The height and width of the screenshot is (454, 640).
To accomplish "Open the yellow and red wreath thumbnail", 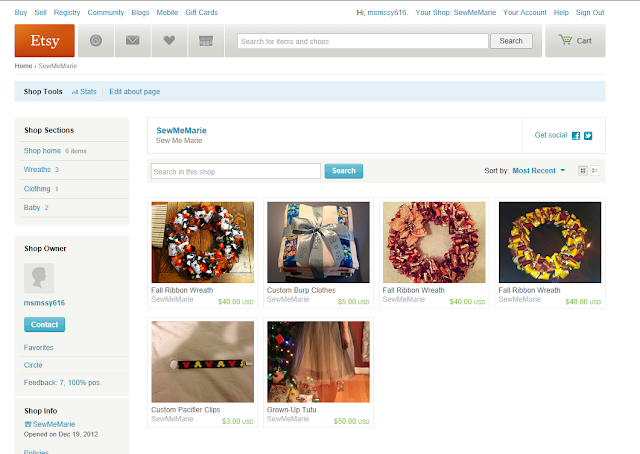I will [x=550, y=242].
